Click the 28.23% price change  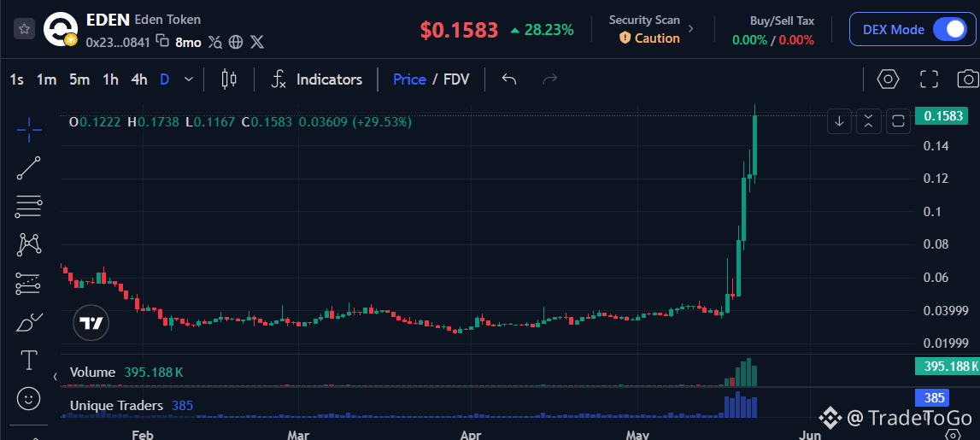pyautogui.click(x=542, y=29)
